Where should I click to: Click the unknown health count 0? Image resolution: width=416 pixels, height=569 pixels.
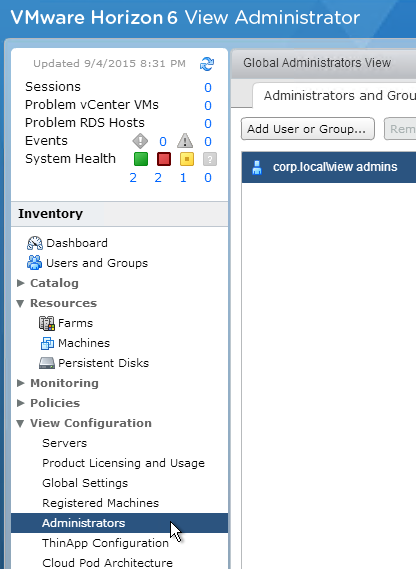point(208,178)
